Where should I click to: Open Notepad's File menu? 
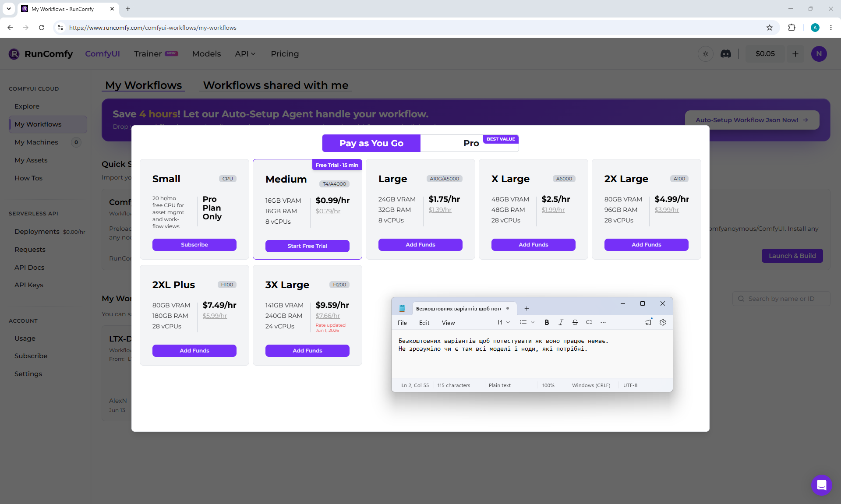402,323
